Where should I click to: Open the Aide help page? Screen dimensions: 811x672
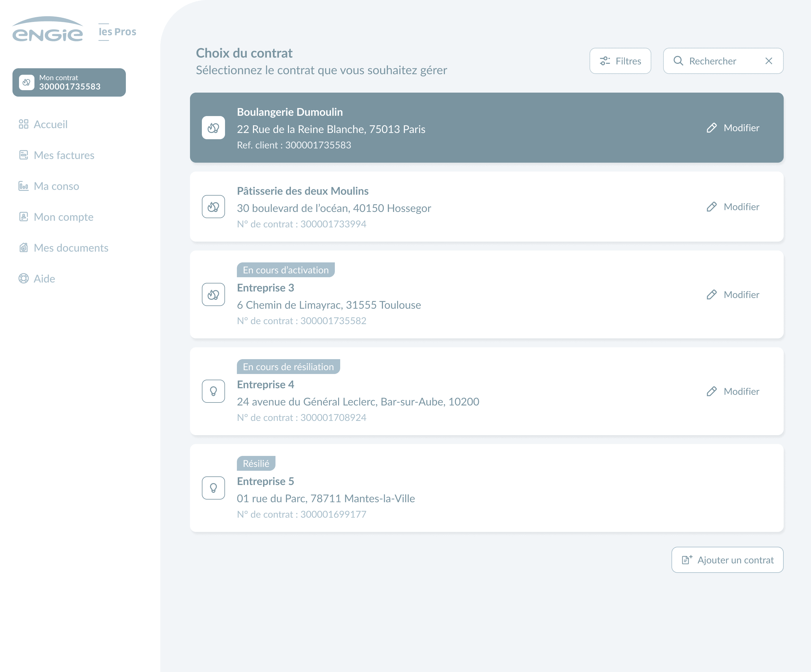[44, 279]
